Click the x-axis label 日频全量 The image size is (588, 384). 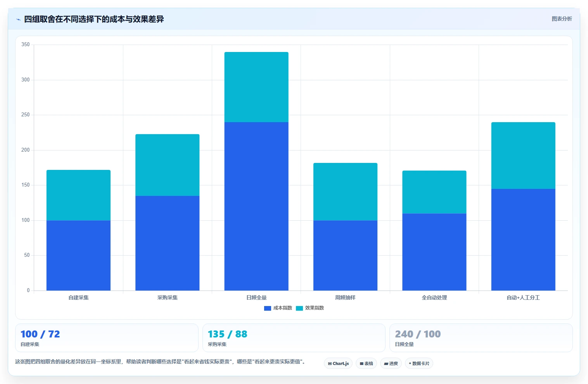(x=256, y=298)
